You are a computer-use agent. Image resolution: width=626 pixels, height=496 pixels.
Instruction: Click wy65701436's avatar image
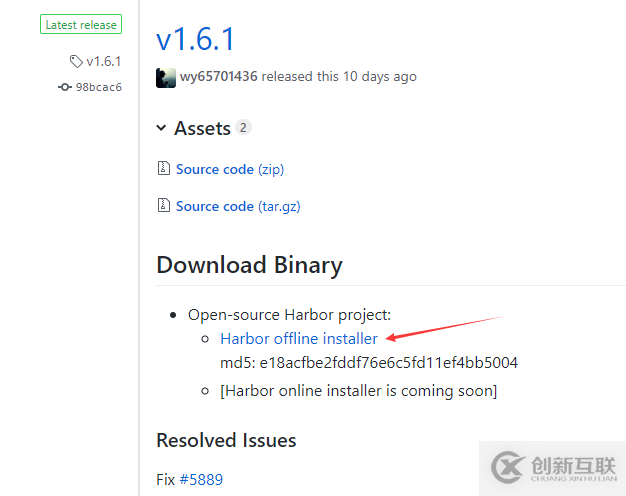click(166, 78)
